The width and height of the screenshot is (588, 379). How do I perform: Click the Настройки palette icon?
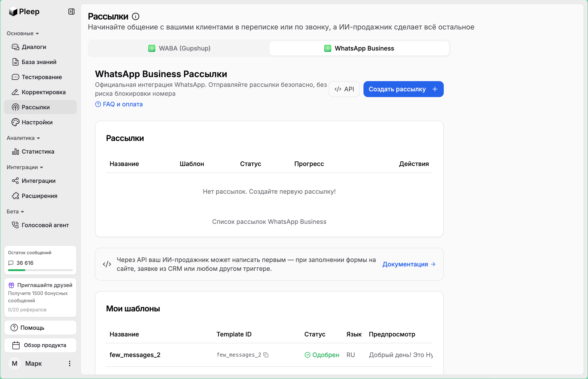(15, 122)
